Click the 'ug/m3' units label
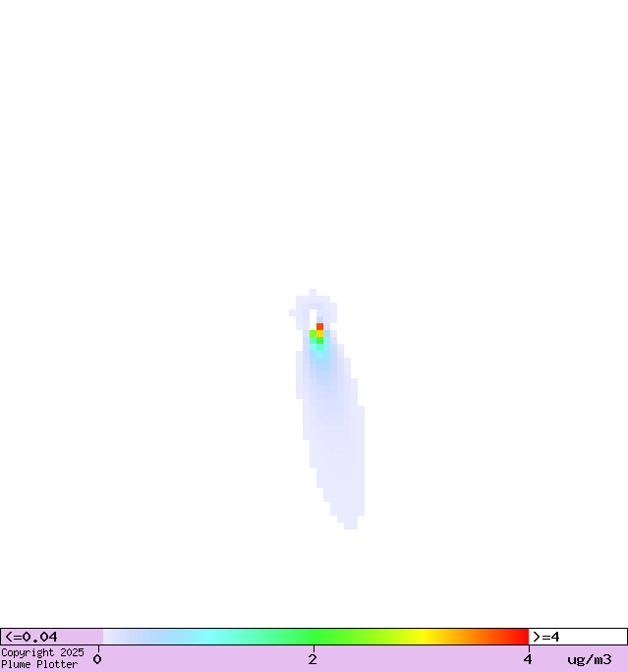The image size is (628, 672). point(590,659)
